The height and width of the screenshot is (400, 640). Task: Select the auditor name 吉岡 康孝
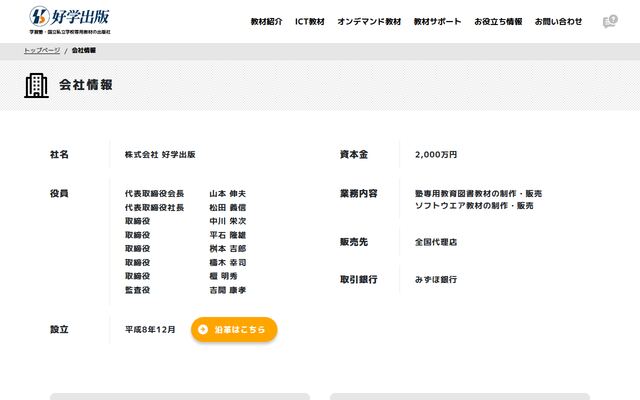[x=228, y=290]
